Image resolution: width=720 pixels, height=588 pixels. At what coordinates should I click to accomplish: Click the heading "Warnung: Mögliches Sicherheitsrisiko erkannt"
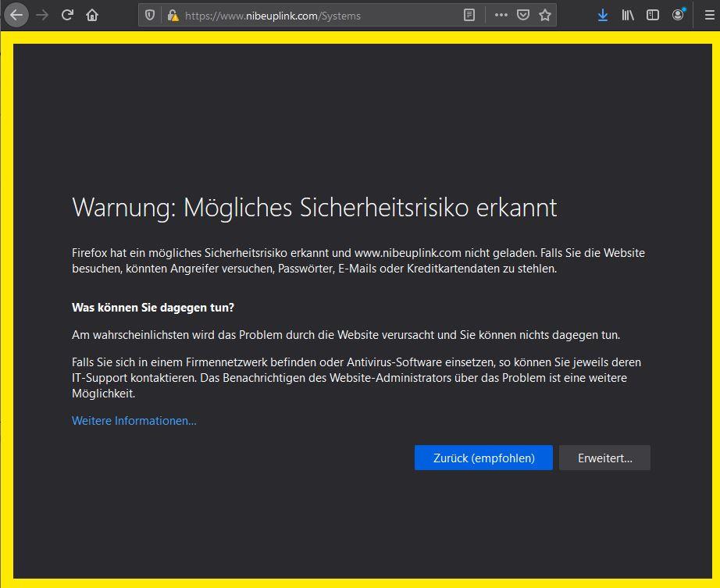click(x=315, y=208)
